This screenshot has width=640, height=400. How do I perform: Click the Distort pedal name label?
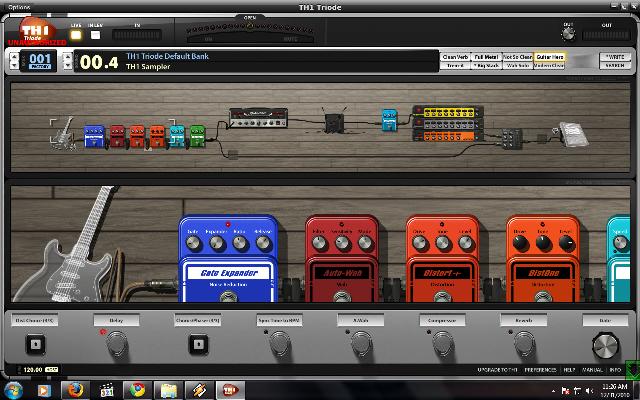coord(442,273)
